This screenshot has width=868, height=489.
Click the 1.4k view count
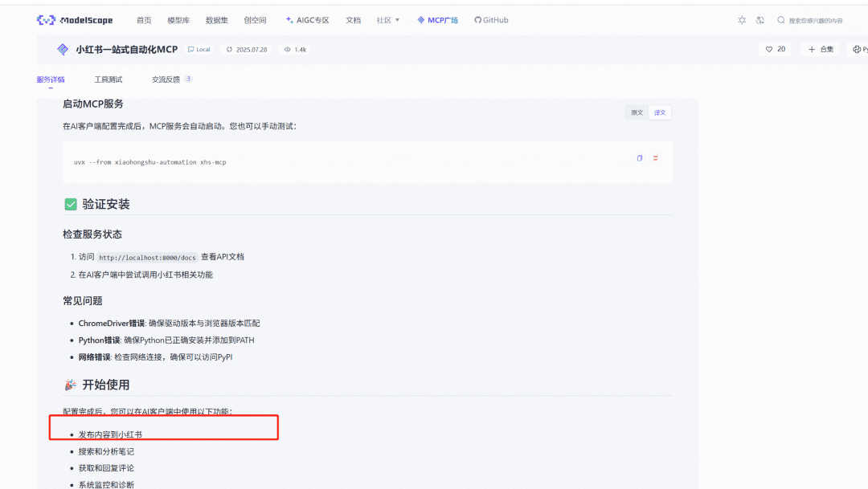coord(296,49)
